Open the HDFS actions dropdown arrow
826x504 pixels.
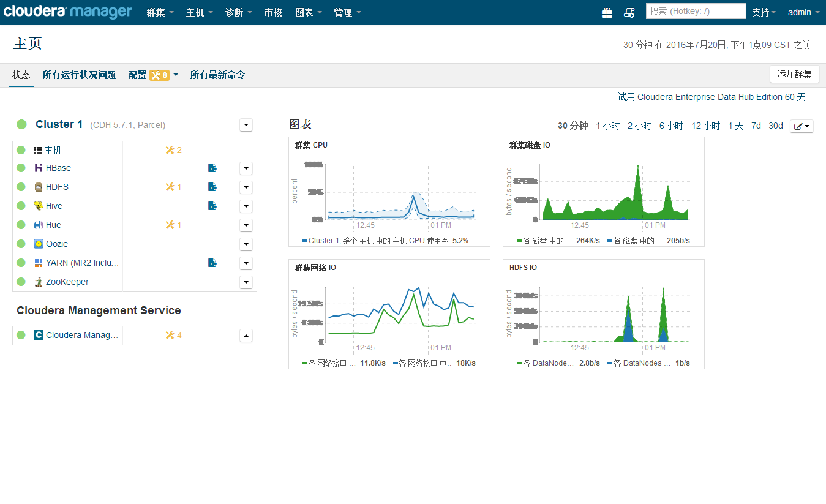coord(246,187)
